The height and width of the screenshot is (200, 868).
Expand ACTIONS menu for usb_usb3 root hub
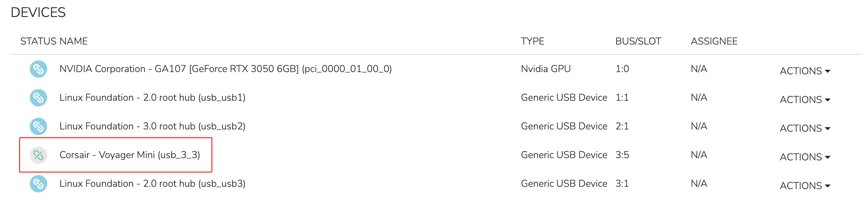(x=805, y=186)
